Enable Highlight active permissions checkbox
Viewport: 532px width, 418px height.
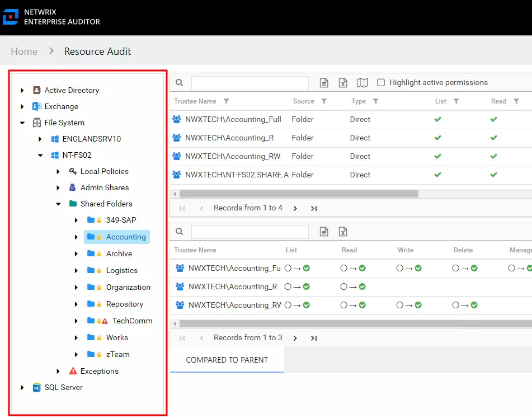[381, 82]
